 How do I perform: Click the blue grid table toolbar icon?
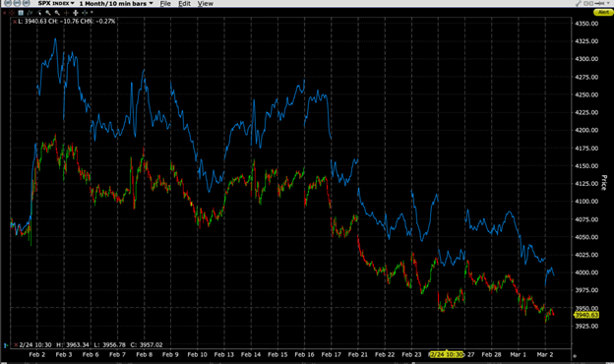tap(21, 13)
